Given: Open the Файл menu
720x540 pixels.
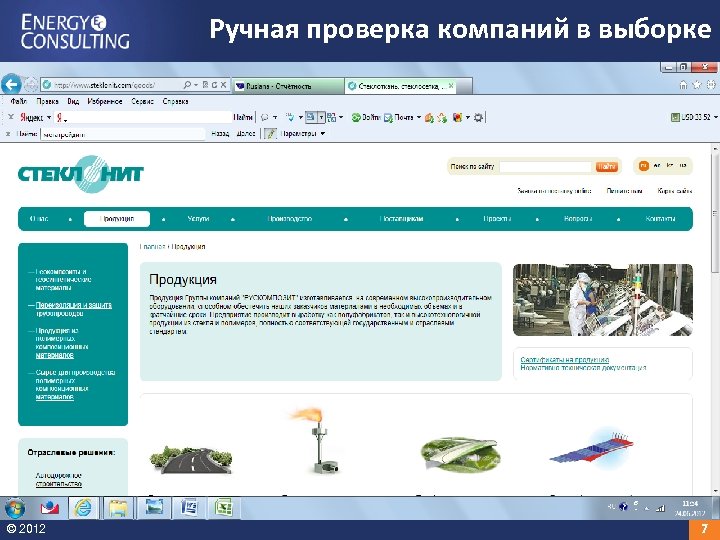Looking at the screenshot, I should pos(18,101).
